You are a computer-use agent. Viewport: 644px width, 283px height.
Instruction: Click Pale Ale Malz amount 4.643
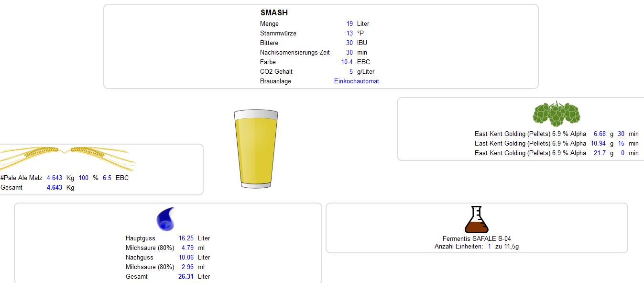pos(55,178)
